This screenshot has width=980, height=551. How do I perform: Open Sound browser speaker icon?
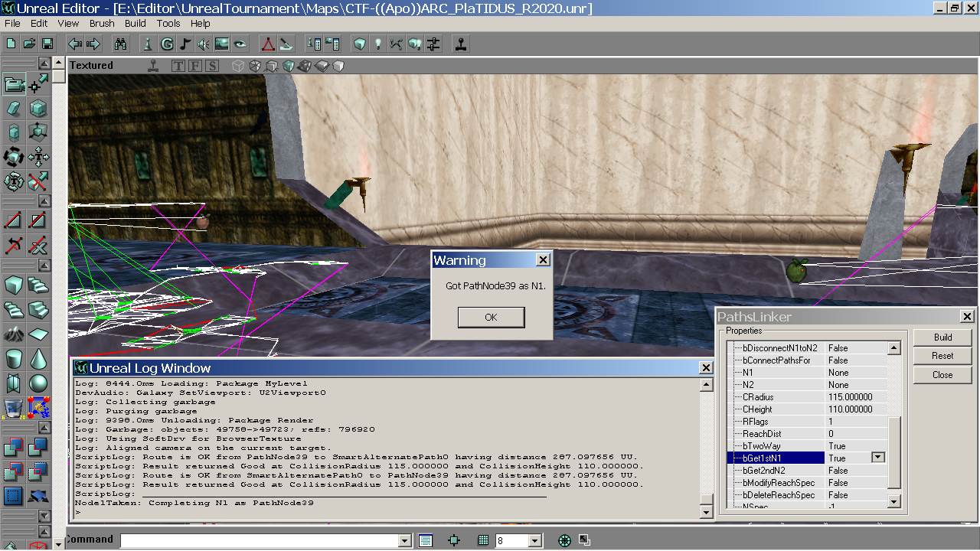coord(204,44)
